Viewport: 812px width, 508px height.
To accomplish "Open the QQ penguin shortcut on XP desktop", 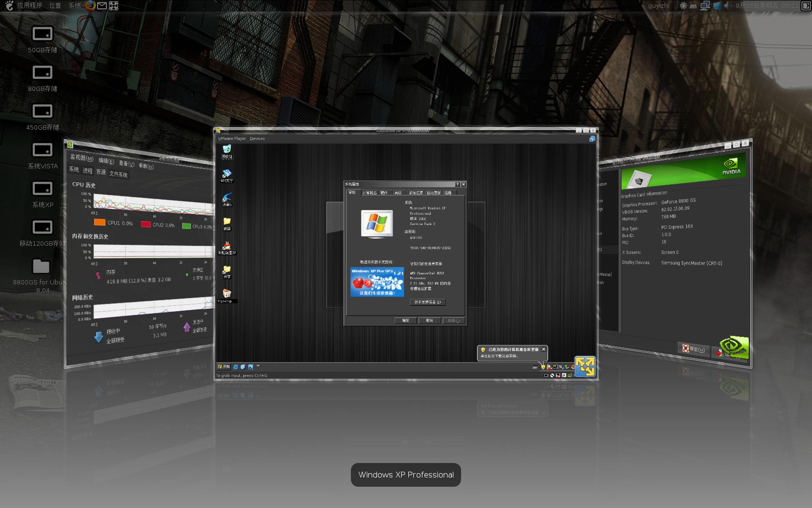I will pyautogui.click(x=227, y=248).
